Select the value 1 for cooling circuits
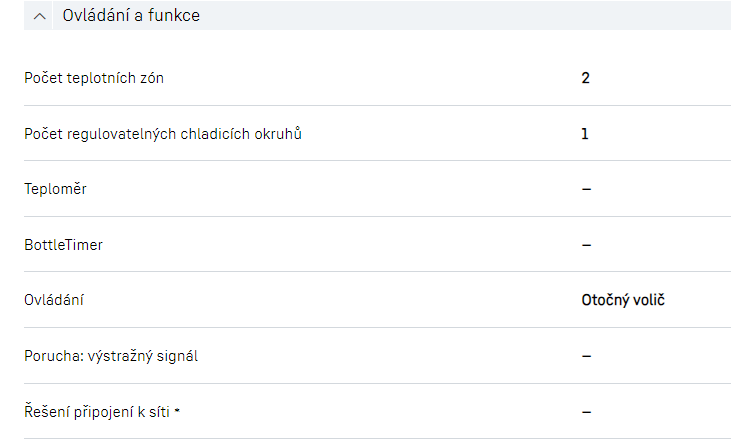The height and width of the screenshot is (442, 731). tap(585, 133)
